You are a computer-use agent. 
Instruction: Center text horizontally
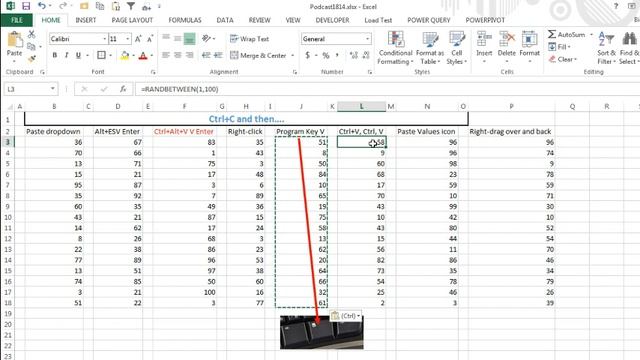coord(178,55)
